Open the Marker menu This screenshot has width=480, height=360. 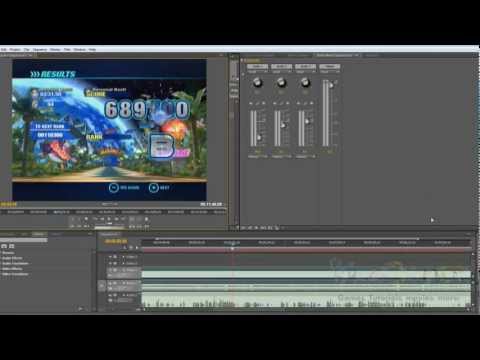[55, 49]
